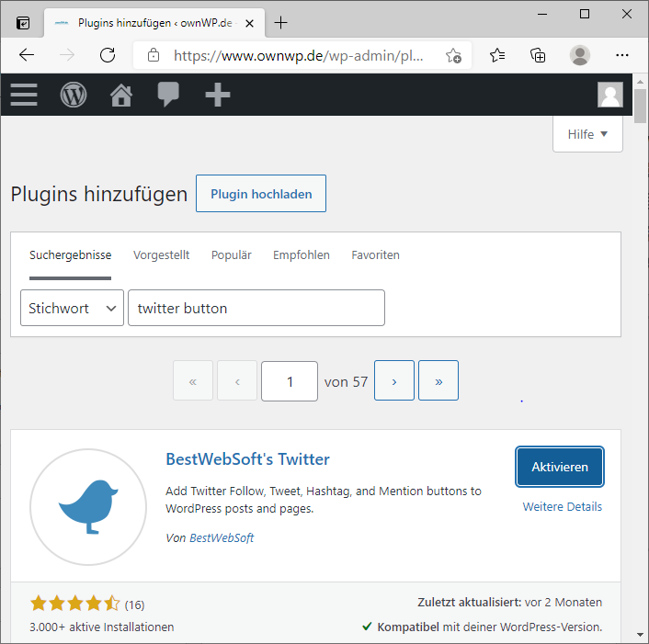Viewport: 649px width, 644px height.
Task: Expand the Hilfe dropdown
Action: click(x=587, y=134)
